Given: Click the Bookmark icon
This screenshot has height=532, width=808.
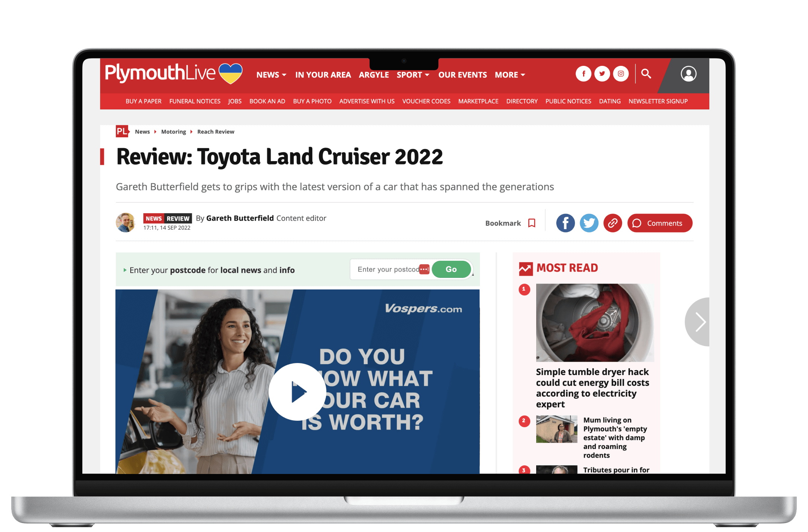Looking at the screenshot, I should point(531,222).
